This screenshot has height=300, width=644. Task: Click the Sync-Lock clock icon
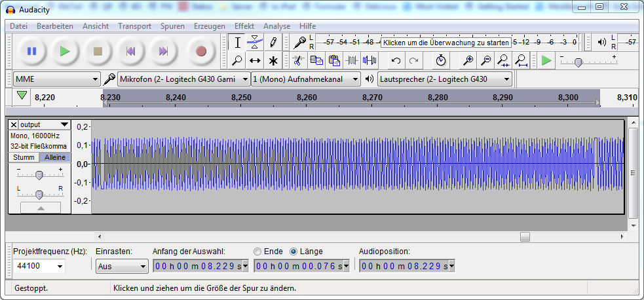pos(441,61)
